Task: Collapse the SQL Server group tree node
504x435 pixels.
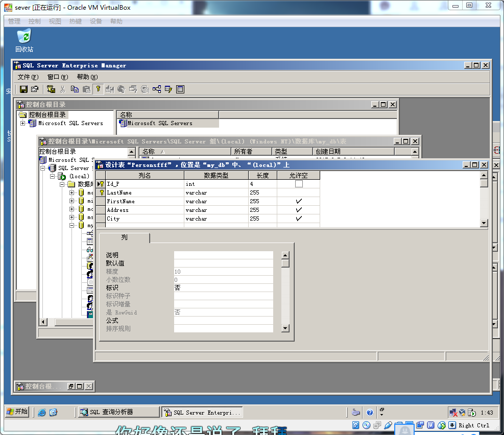Action: (42, 168)
